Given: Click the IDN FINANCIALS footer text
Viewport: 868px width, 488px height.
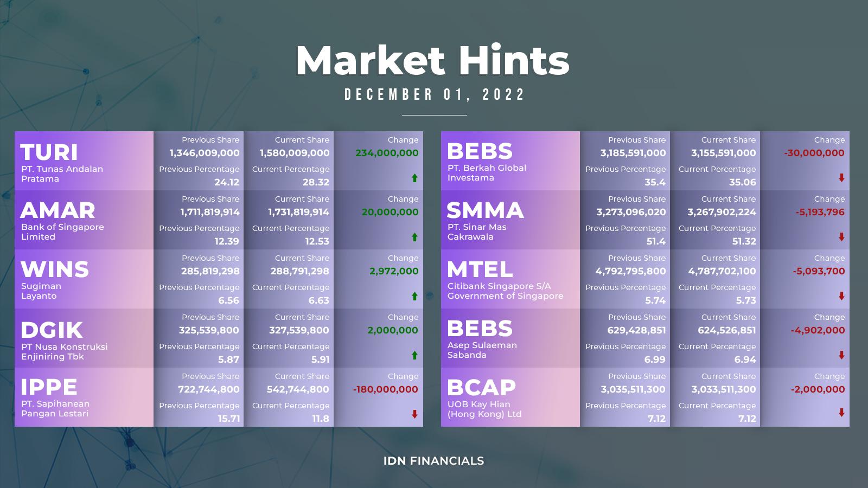Looking at the screenshot, I should [433, 461].
